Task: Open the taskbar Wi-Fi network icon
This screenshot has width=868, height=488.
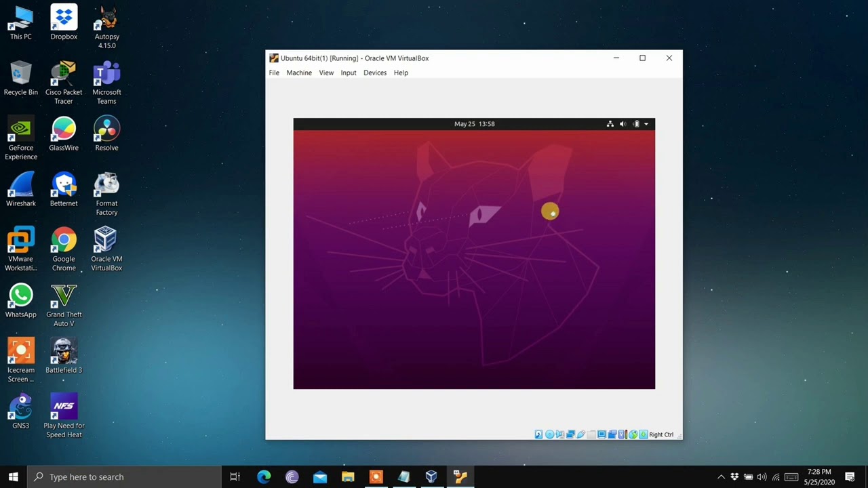Action: click(x=776, y=476)
